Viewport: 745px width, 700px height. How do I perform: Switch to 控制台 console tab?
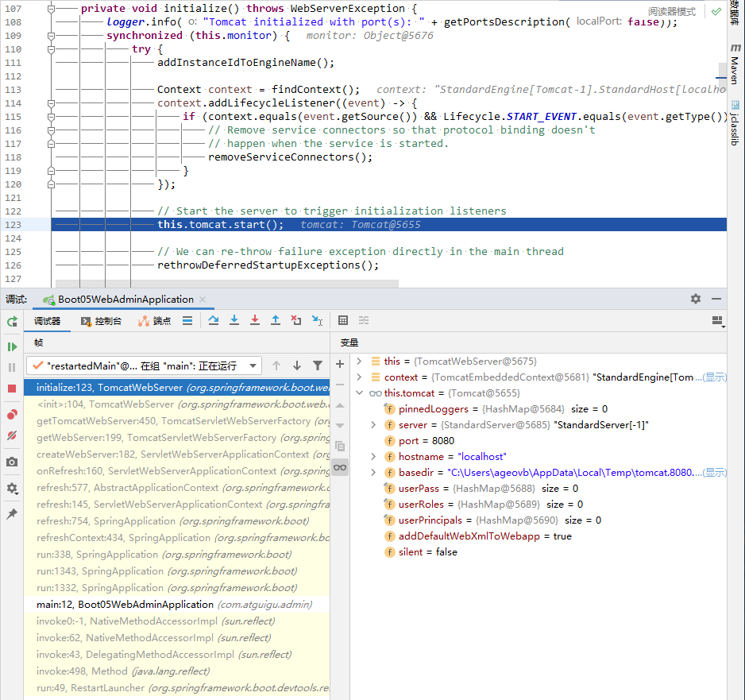click(x=101, y=321)
